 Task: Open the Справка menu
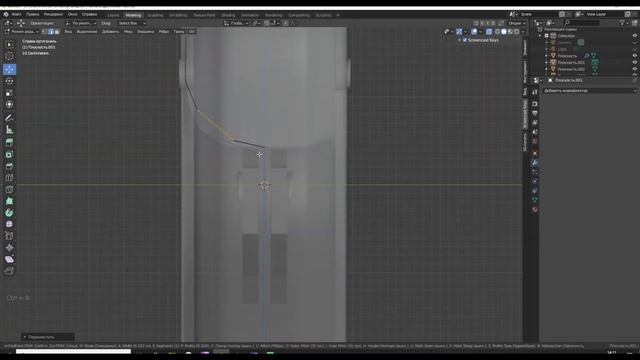(89, 14)
